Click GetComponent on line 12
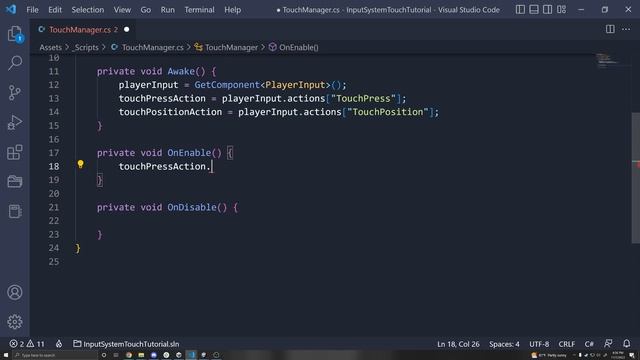The height and width of the screenshot is (360, 640). 227,85
